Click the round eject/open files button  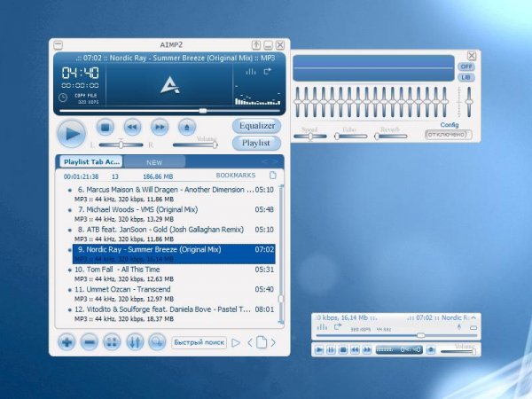187,127
